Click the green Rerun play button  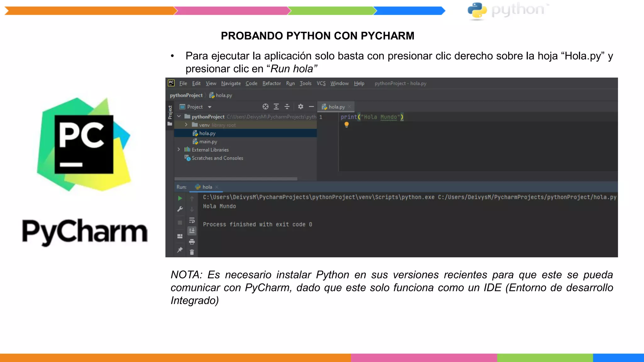(x=180, y=198)
